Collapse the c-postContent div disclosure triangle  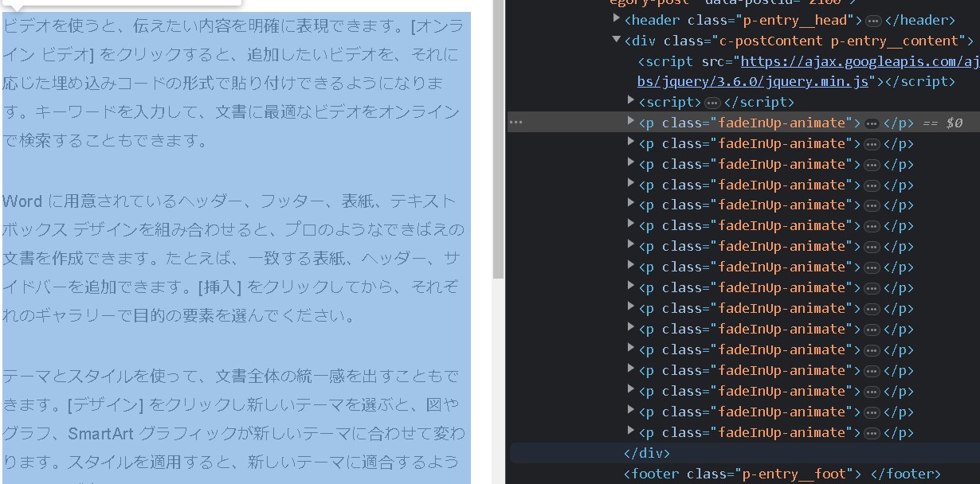616,38
